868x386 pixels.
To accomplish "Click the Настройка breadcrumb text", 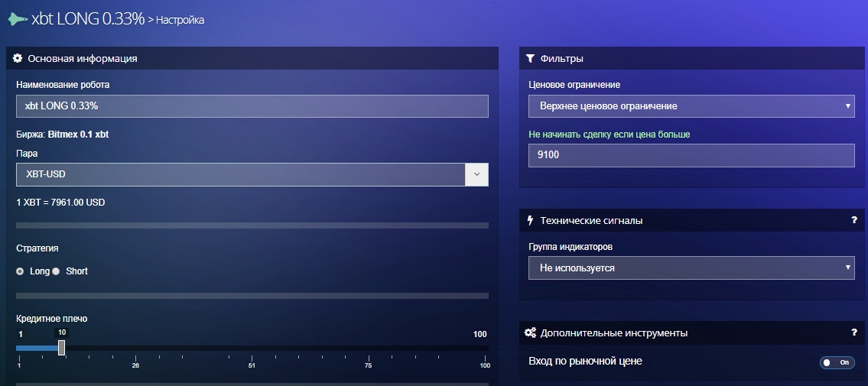I will point(180,21).
